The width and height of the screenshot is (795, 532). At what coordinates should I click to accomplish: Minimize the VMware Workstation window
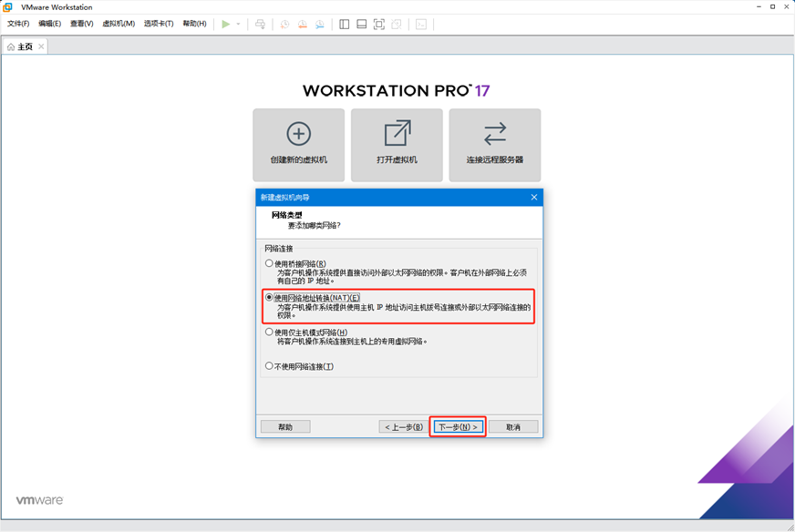click(759, 6)
